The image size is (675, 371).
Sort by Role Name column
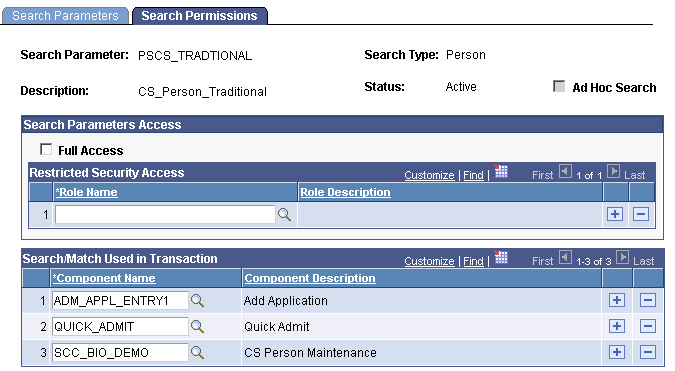click(86, 192)
